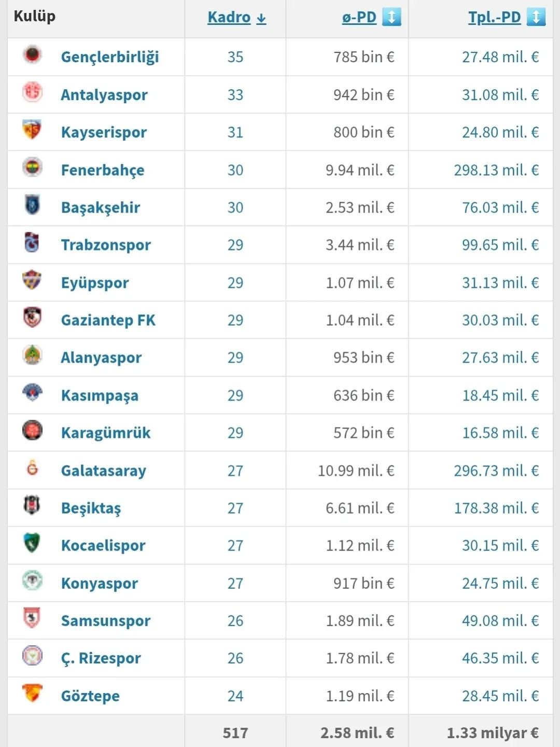Image resolution: width=560 pixels, height=747 pixels.
Task: Toggle sort arrows next to ø-PD
Action: [x=391, y=17]
